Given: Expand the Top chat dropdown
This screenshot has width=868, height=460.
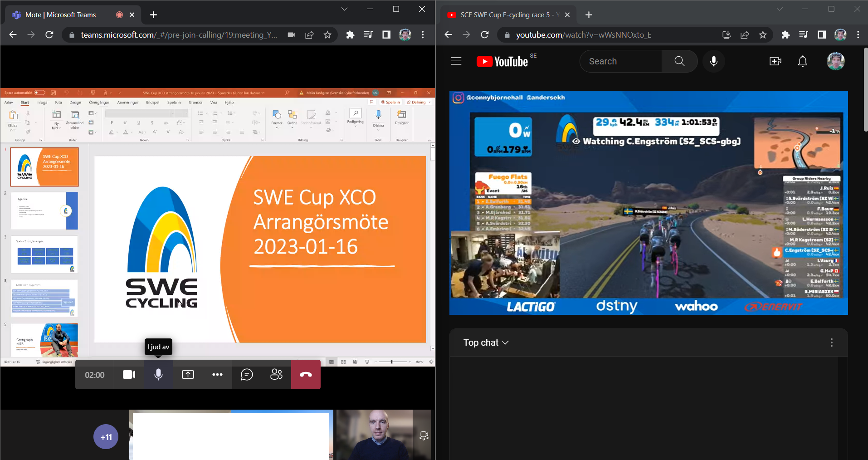Looking at the screenshot, I should tap(486, 343).
